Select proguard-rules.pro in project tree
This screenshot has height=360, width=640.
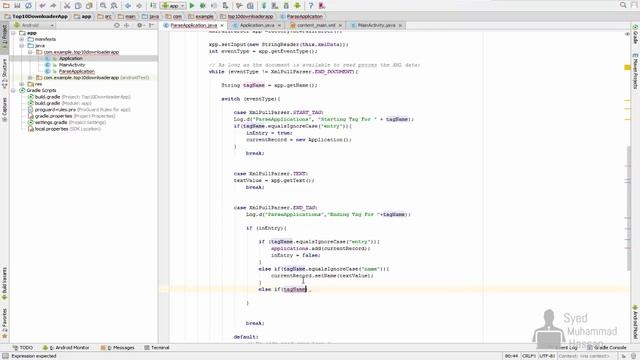(55, 110)
